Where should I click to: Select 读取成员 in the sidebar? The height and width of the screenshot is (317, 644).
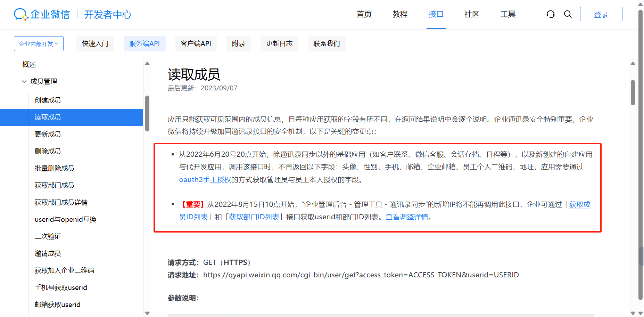(x=72, y=117)
